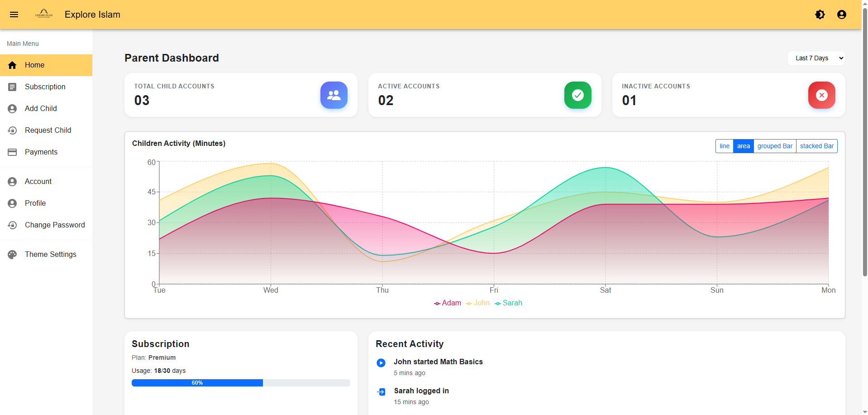Click the green active accounts checkmark icon
Viewport: 868px width, 415px height.
[577, 95]
